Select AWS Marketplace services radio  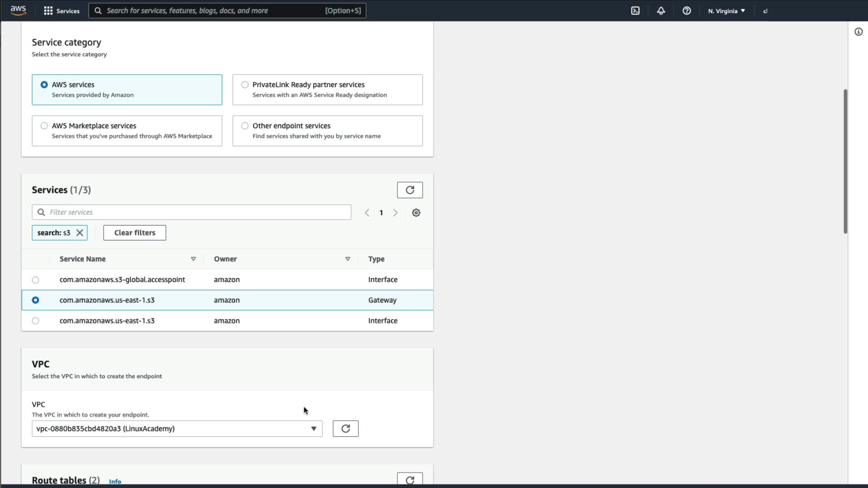point(44,126)
